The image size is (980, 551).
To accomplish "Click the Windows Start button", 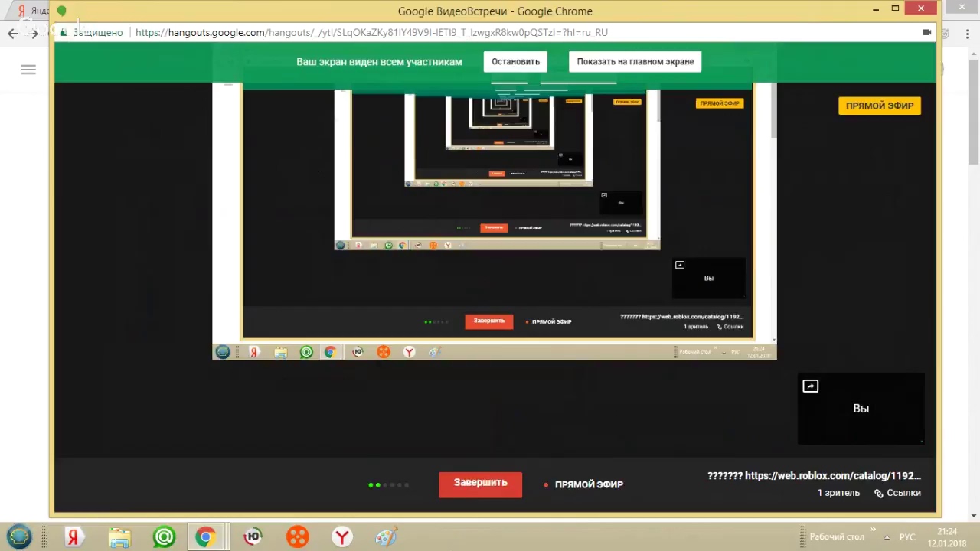I will 19,536.
